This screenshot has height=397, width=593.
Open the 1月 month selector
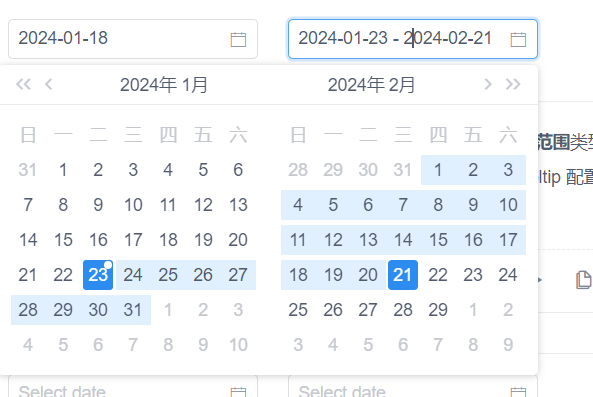[x=194, y=85]
